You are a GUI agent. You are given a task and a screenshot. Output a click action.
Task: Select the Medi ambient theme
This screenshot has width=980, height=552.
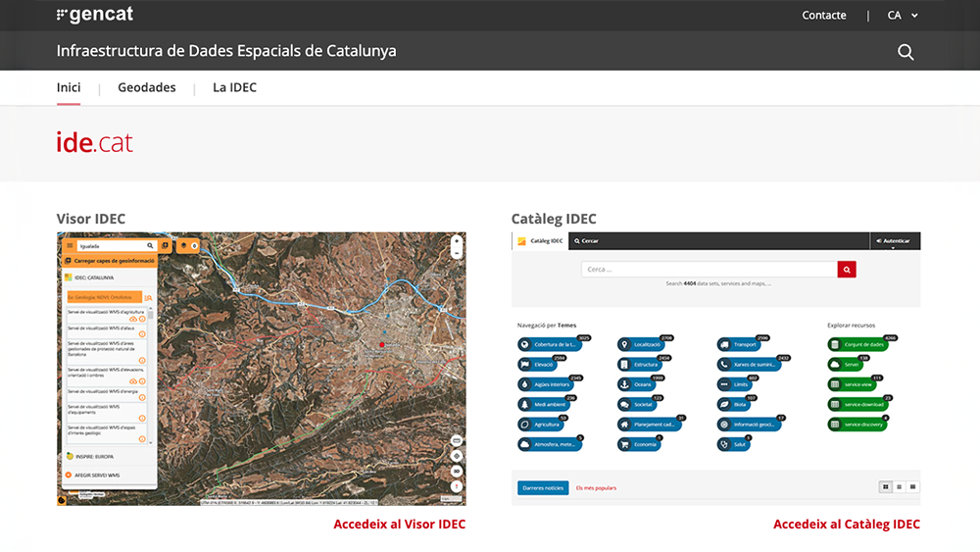(543, 405)
